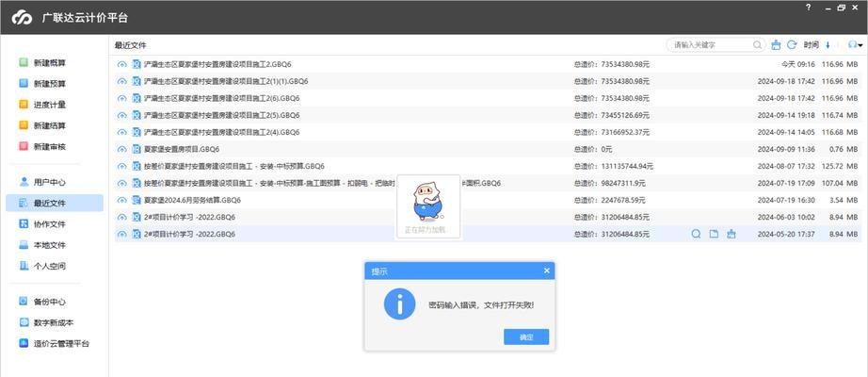Open 本地文件 in sidebar
This screenshot has width=868, height=377.
42,245
